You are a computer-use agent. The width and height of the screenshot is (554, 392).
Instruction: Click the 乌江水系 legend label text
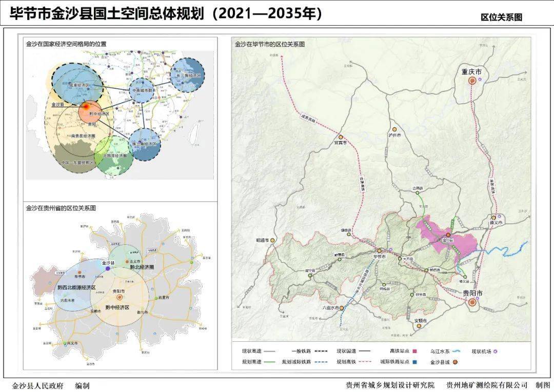[440, 351]
